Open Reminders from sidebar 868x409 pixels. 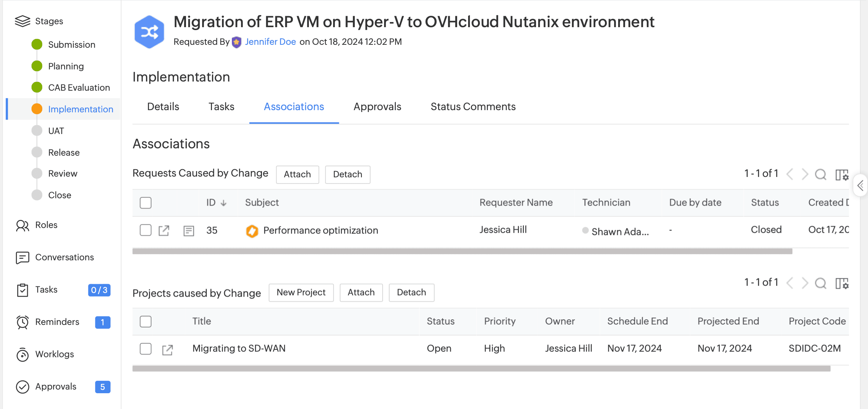click(x=57, y=322)
